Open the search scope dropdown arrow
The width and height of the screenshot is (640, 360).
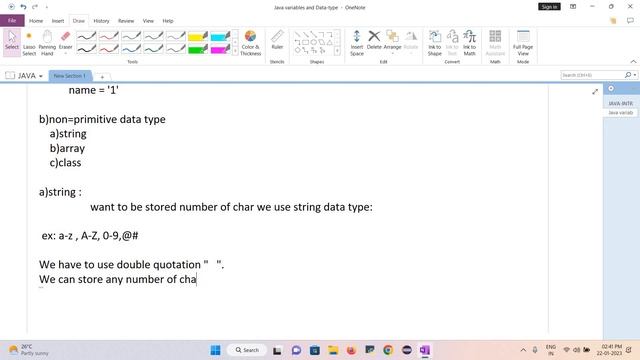[x=635, y=75]
